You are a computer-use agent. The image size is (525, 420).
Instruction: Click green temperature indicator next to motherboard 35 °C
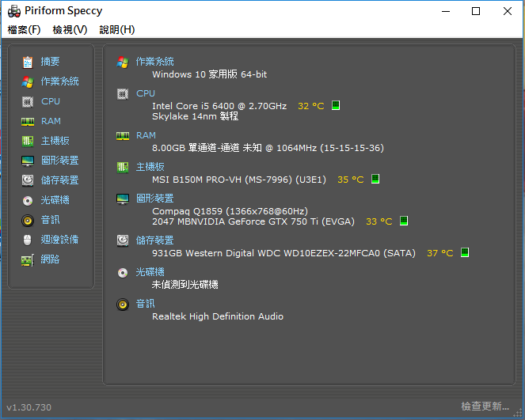(x=375, y=179)
